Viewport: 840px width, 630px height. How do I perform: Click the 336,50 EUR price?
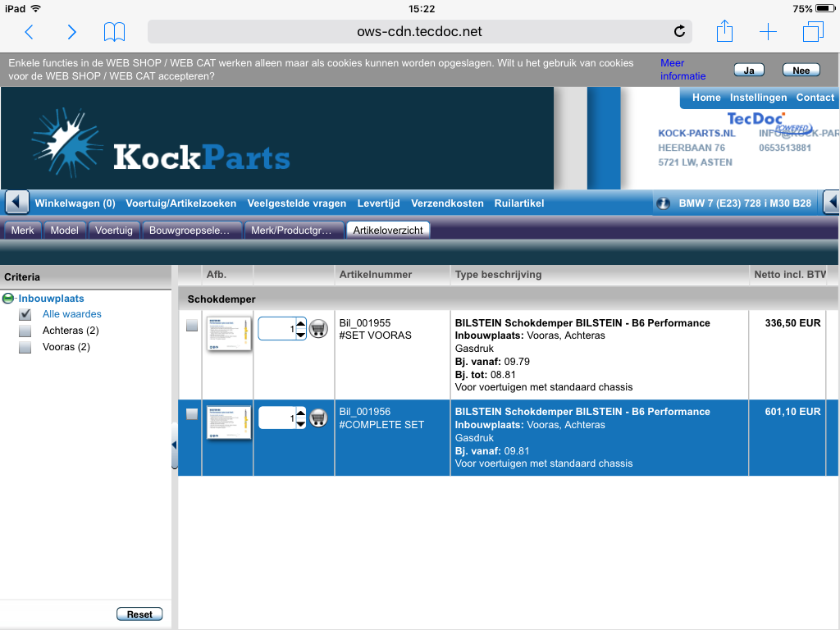pos(793,323)
